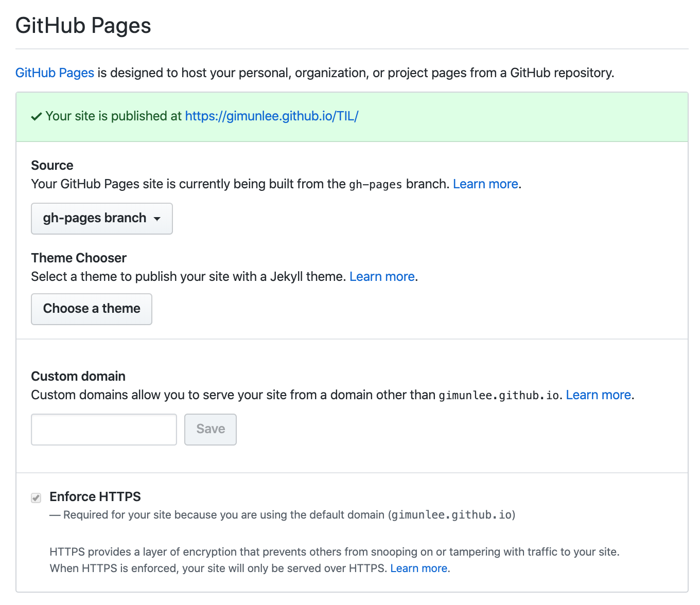This screenshot has width=700, height=605.
Task: Open Learn more link in Source section
Action: (485, 184)
